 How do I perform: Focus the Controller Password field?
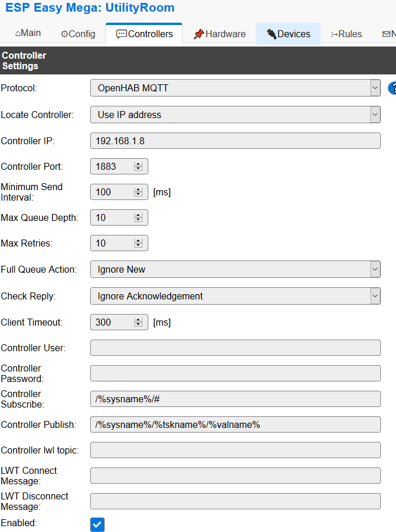235,373
